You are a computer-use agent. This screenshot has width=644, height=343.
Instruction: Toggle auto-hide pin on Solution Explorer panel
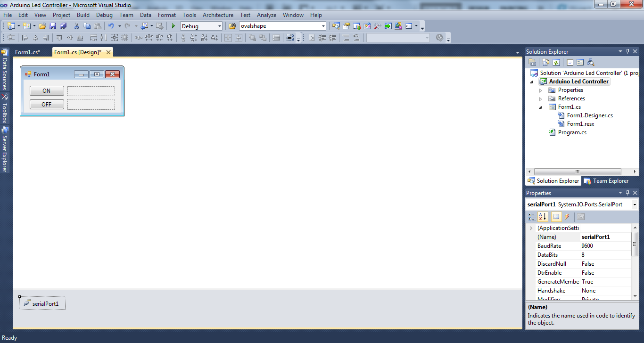[627, 51]
